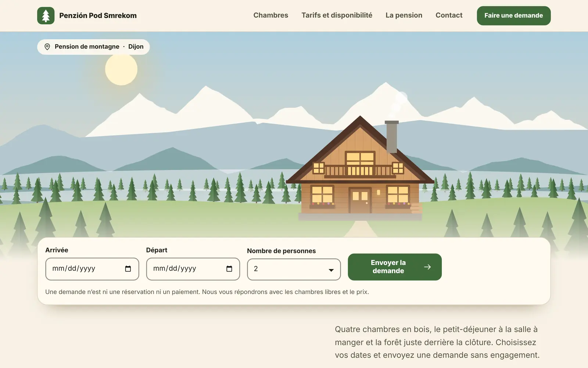
Task: Focus the Arrivée date field
Action: [x=92, y=269]
